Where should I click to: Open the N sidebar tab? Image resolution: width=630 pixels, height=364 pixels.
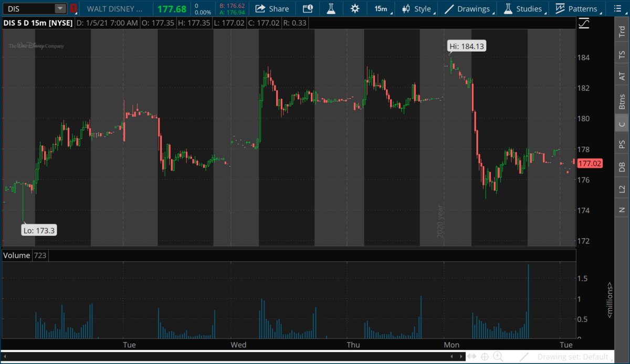point(622,210)
